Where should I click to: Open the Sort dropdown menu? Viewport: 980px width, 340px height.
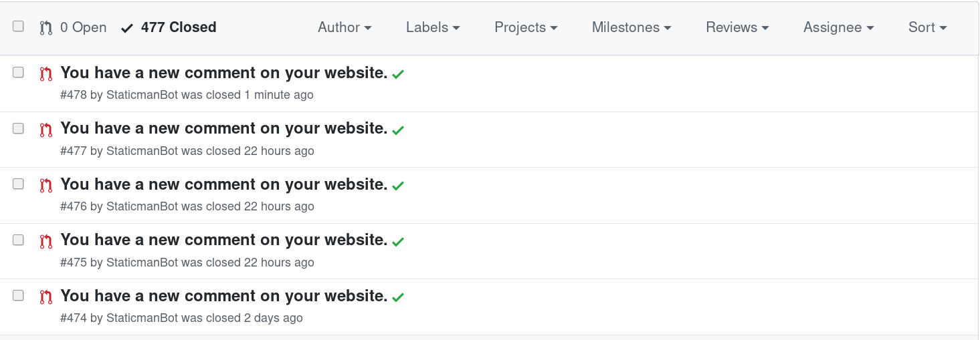point(927,27)
